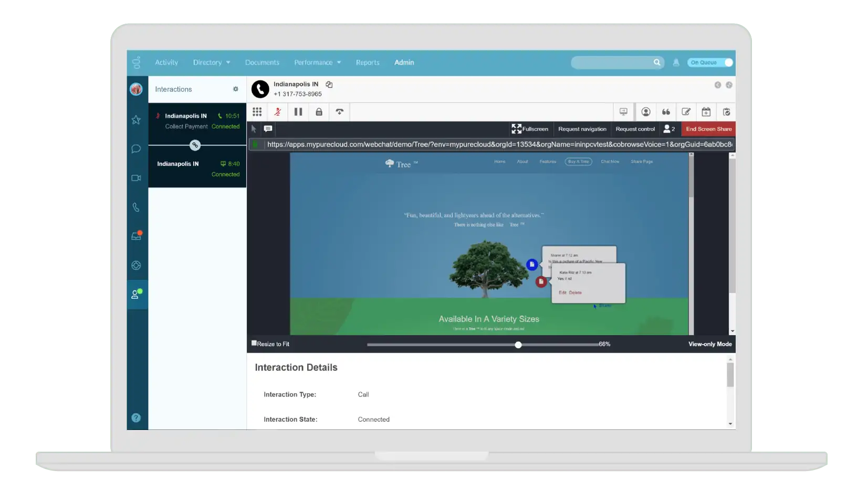Open interactions settings gear
This screenshot has height=501, width=868.
coord(236,89)
